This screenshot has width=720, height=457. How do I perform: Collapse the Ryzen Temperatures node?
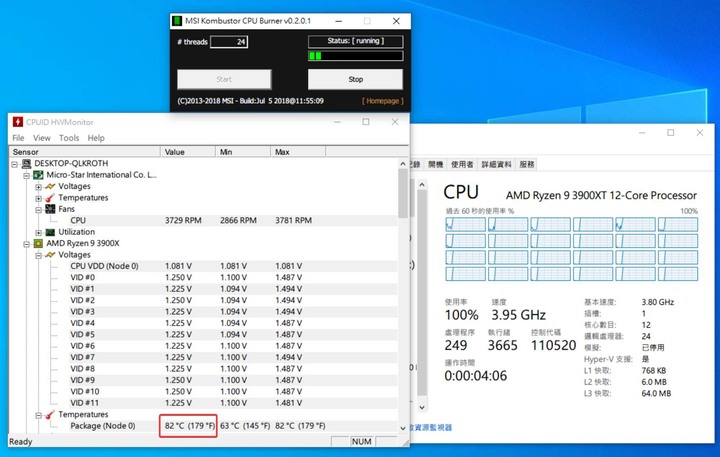(39, 415)
